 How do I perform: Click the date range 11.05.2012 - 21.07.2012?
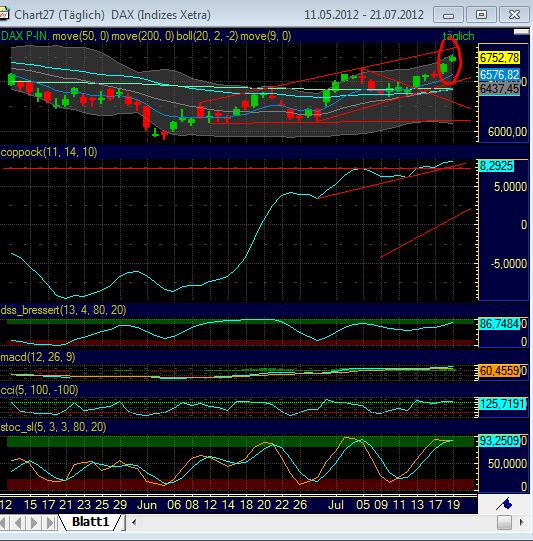click(364, 15)
